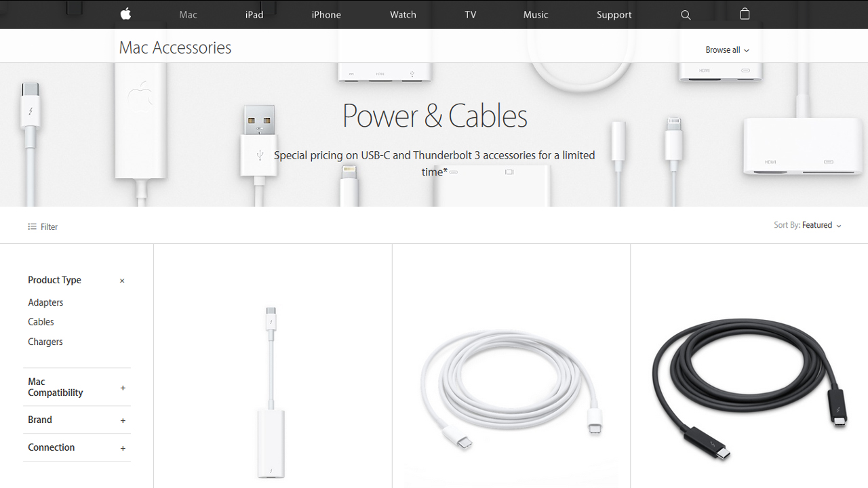This screenshot has height=488, width=868.
Task: Open the white Thunderbolt adapter product image
Action: coord(271,392)
